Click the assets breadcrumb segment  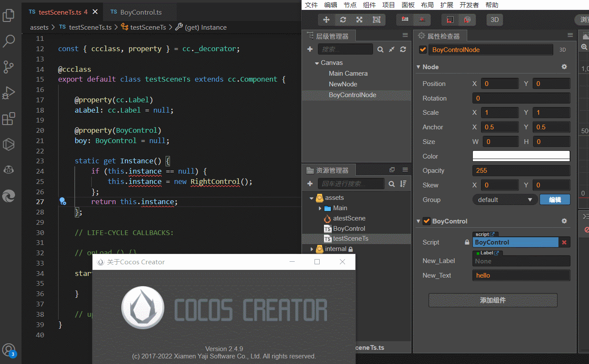pos(39,27)
